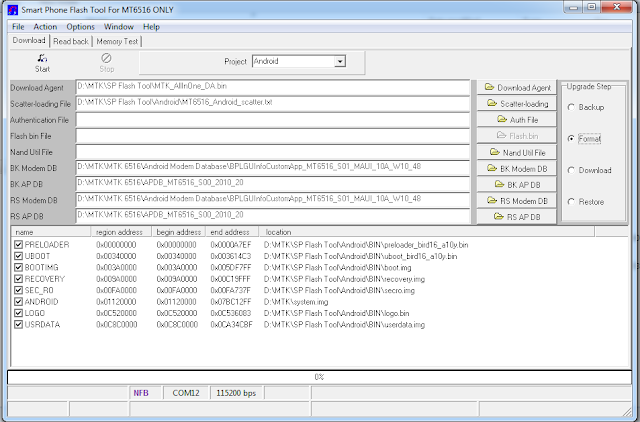Uncheck the UBOOT checkbox

(18, 256)
